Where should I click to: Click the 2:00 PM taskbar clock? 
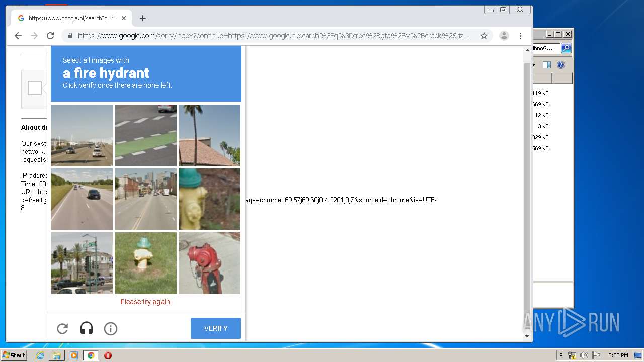coord(618,355)
